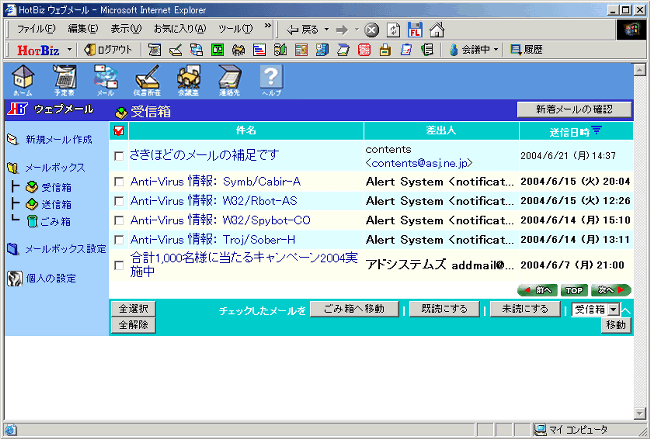
Task: Check the さきほどのメールの補足です mail checkbox
Action: [x=119, y=156]
